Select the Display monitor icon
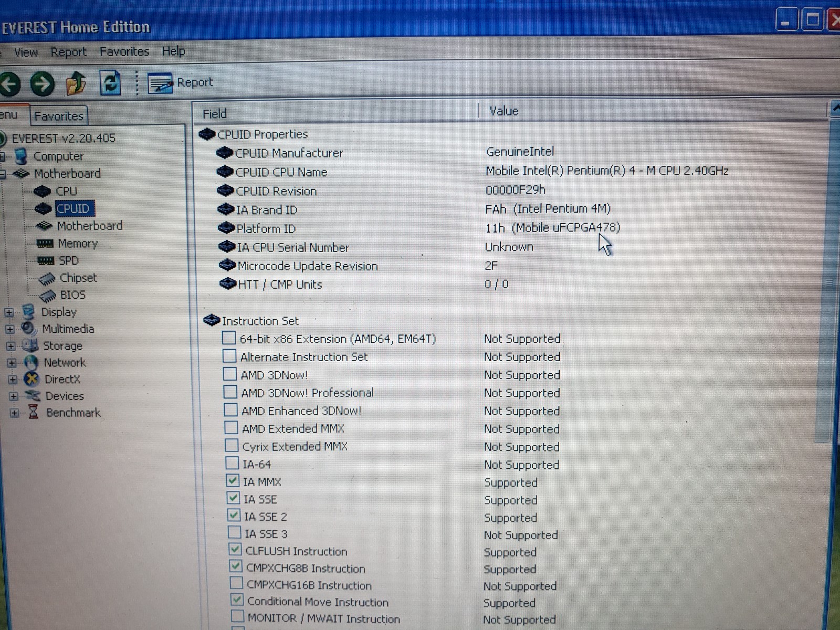This screenshot has height=630, width=840. pyautogui.click(x=28, y=312)
